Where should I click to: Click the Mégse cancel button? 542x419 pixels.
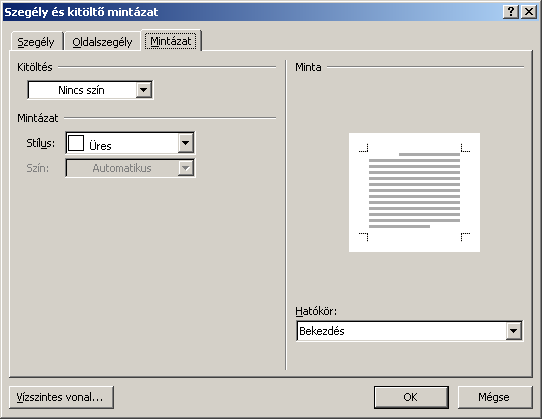tap(495, 397)
